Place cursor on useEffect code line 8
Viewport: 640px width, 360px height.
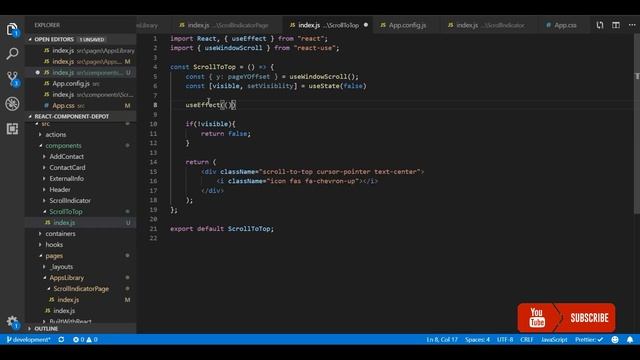pyautogui.click(x=210, y=105)
